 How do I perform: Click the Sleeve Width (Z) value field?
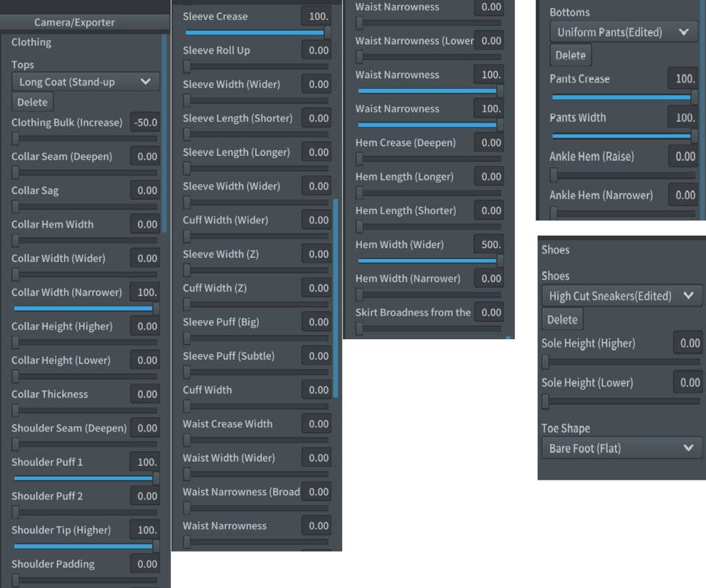pyautogui.click(x=316, y=254)
